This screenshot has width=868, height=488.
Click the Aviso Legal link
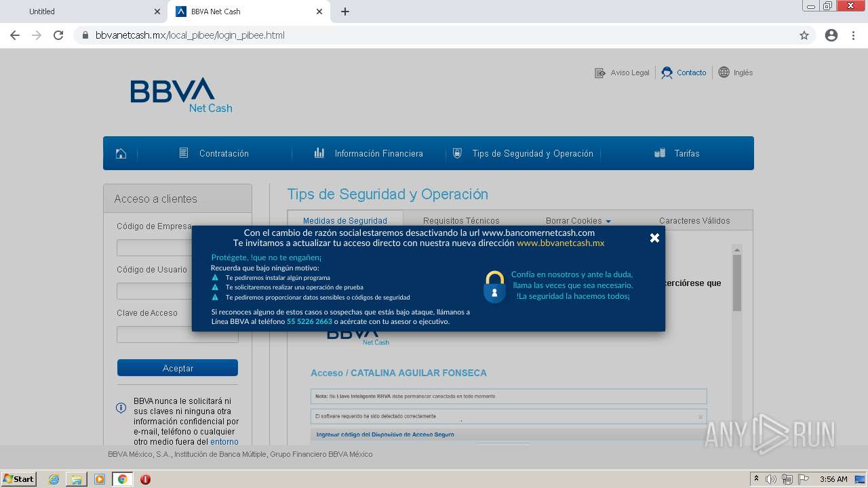630,73
